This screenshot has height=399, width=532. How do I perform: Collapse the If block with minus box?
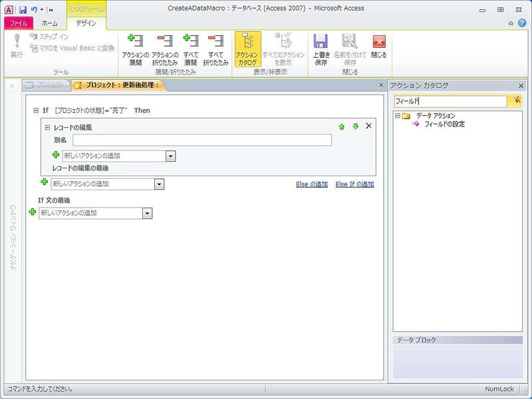pyautogui.click(x=36, y=110)
